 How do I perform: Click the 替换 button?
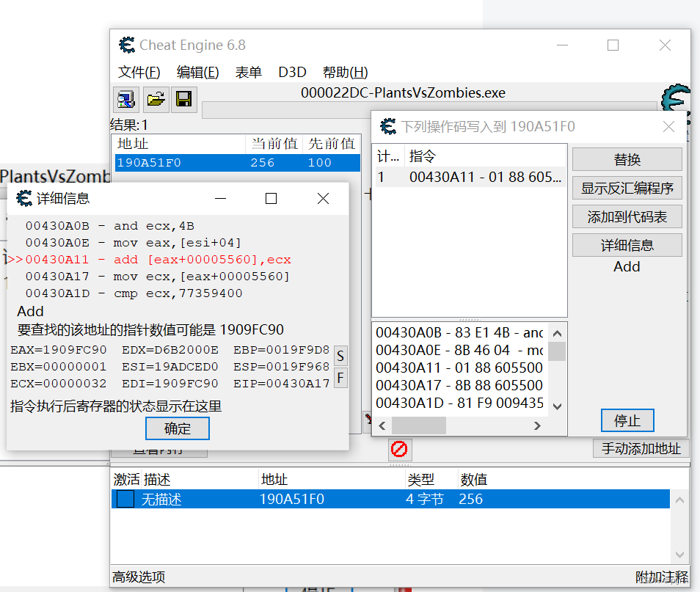[x=627, y=159]
